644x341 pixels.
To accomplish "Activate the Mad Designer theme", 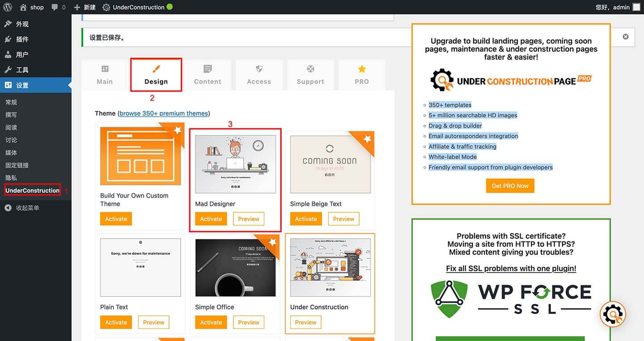I will click(211, 219).
